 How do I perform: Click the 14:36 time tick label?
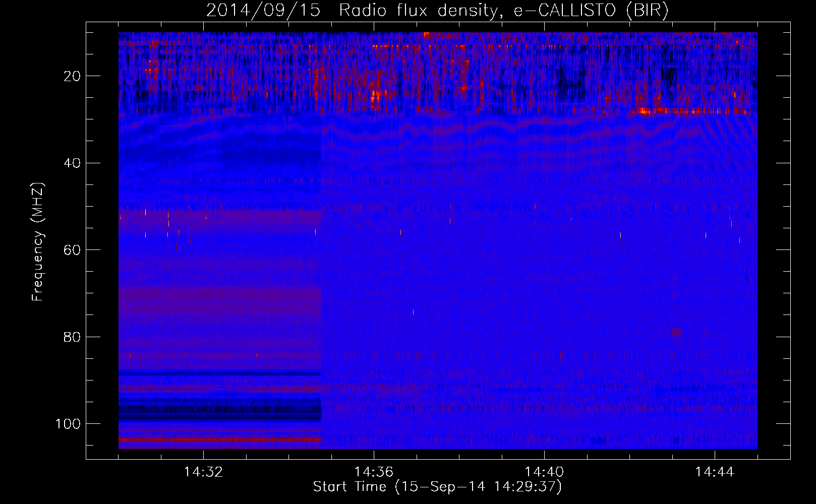coord(374,472)
